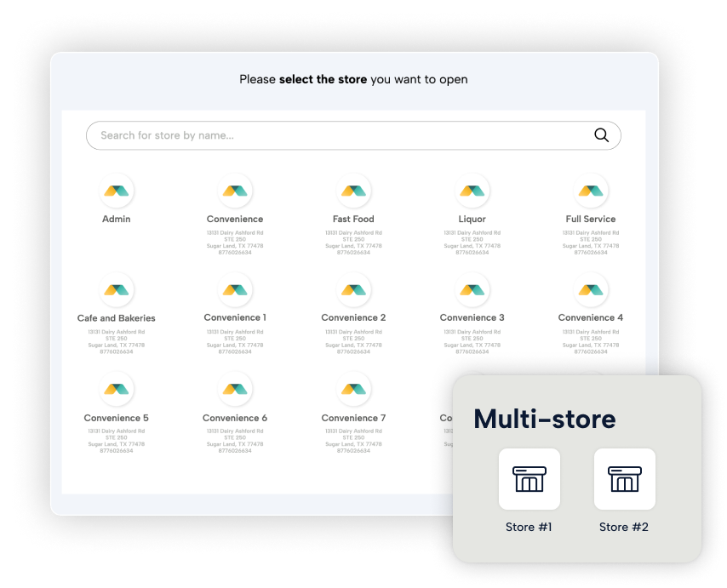Image resolution: width=727 pixels, height=588 pixels.
Task: Open the Admin store logo icon
Action: click(117, 191)
